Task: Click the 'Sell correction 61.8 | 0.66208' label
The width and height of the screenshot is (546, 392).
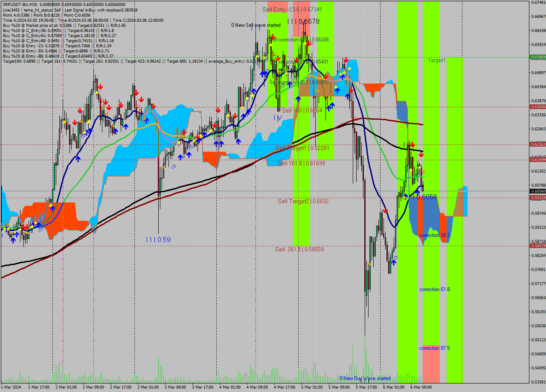Action: click(299, 39)
